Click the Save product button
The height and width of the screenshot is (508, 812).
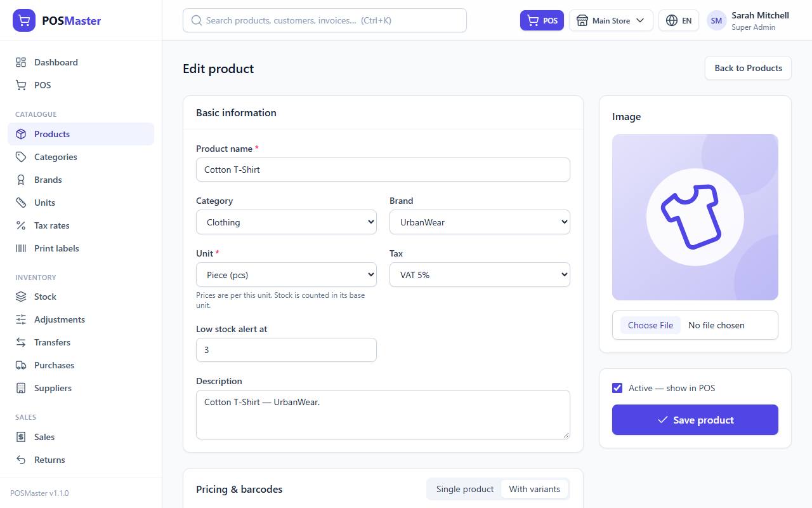pyautogui.click(x=695, y=420)
